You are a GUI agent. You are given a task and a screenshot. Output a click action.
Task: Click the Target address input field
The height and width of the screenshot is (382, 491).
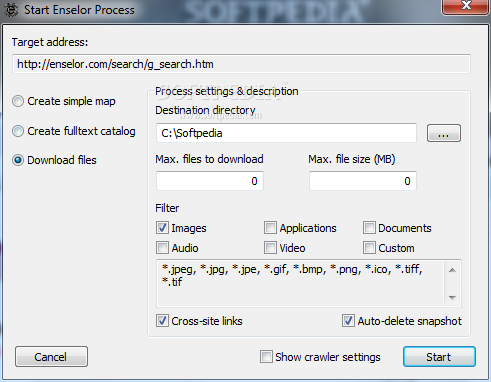click(x=241, y=64)
